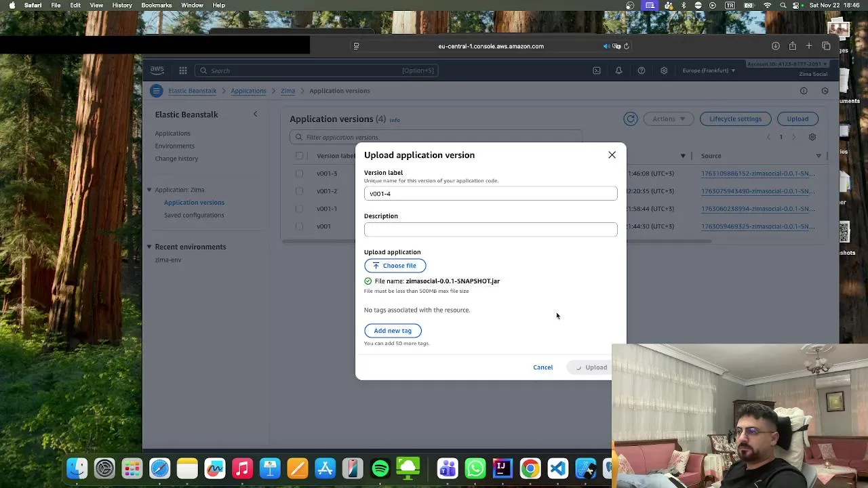Open Finder from the Dock
Screen dimensions: 868x488
(77, 468)
